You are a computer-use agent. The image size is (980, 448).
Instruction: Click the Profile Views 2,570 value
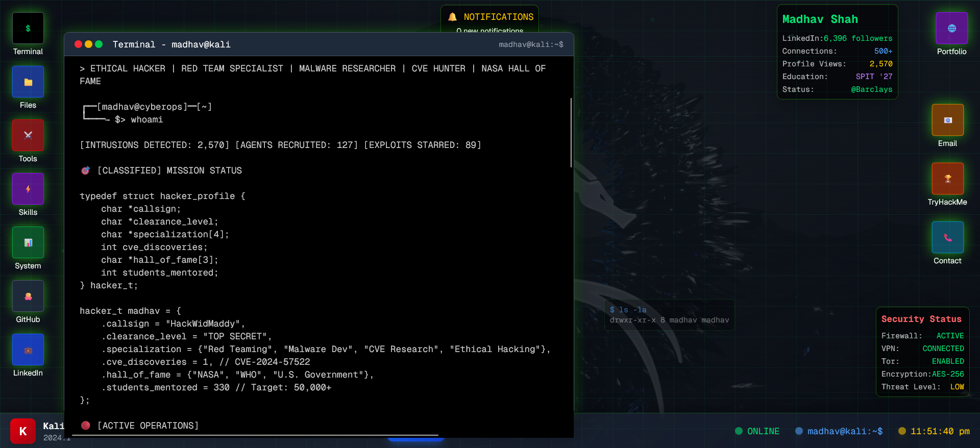(x=881, y=64)
